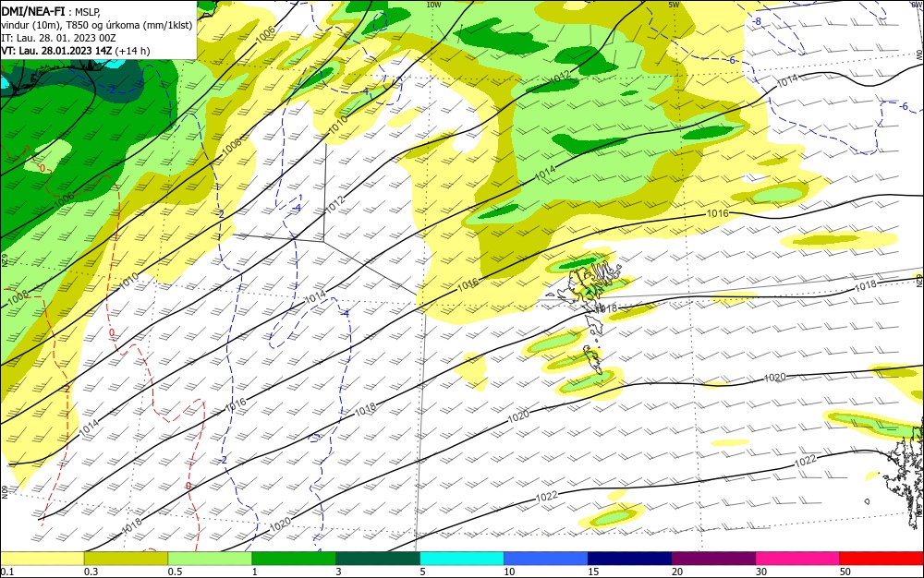Choose the purple 20–30 legend swatch
This screenshot has height=578, width=924.
tap(713, 559)
